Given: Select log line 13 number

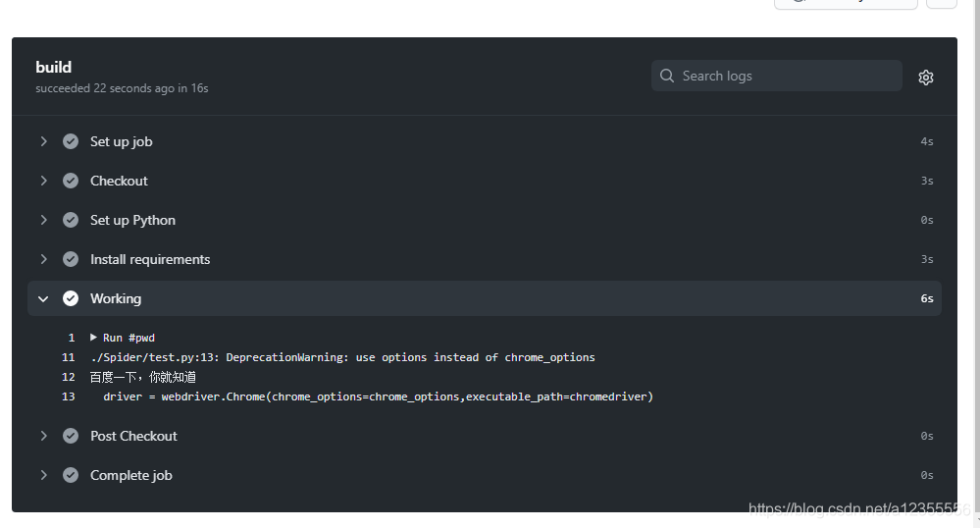Looking at the screenshot, I should point(68,396).
